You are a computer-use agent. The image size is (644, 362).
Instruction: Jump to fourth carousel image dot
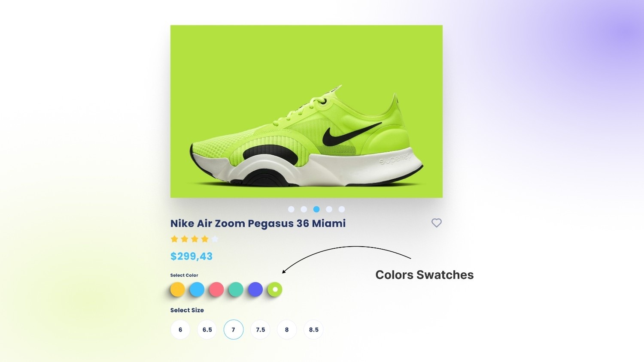329,209
